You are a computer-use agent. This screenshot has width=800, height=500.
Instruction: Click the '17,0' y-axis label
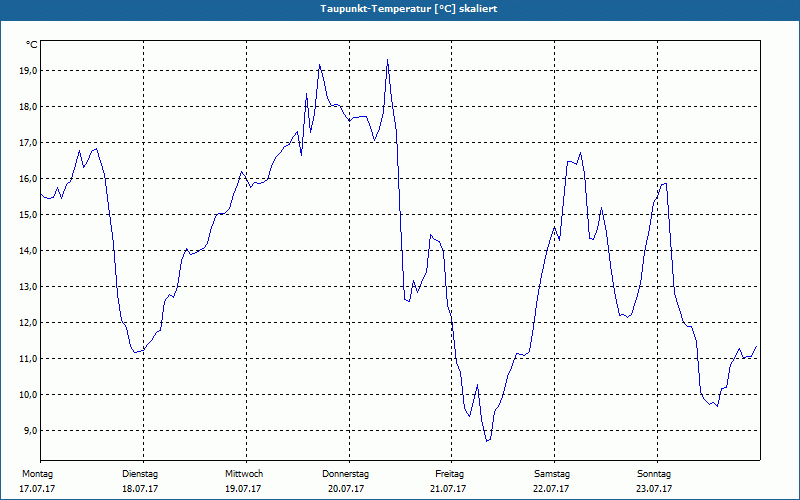pos(29,143)
